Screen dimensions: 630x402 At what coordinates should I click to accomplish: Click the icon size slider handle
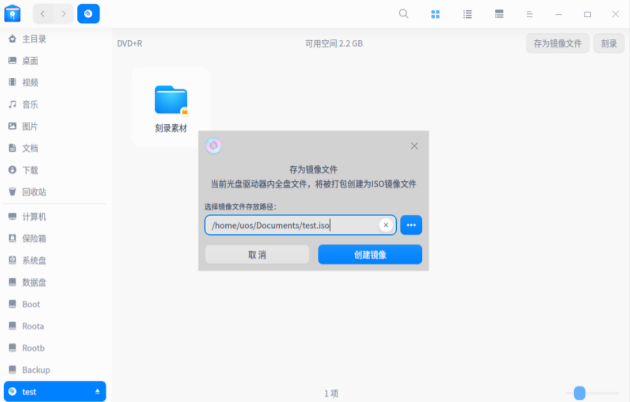[579, 393]
